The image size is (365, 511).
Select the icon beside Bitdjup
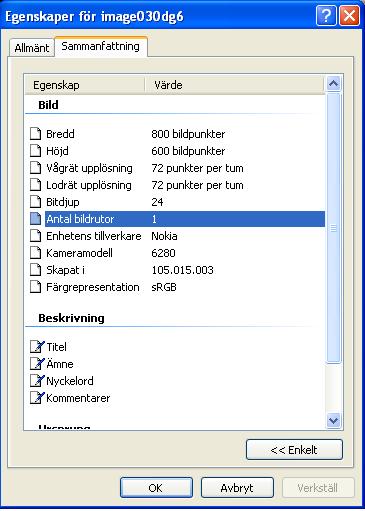pyautogui.click(x=36, y=202)
